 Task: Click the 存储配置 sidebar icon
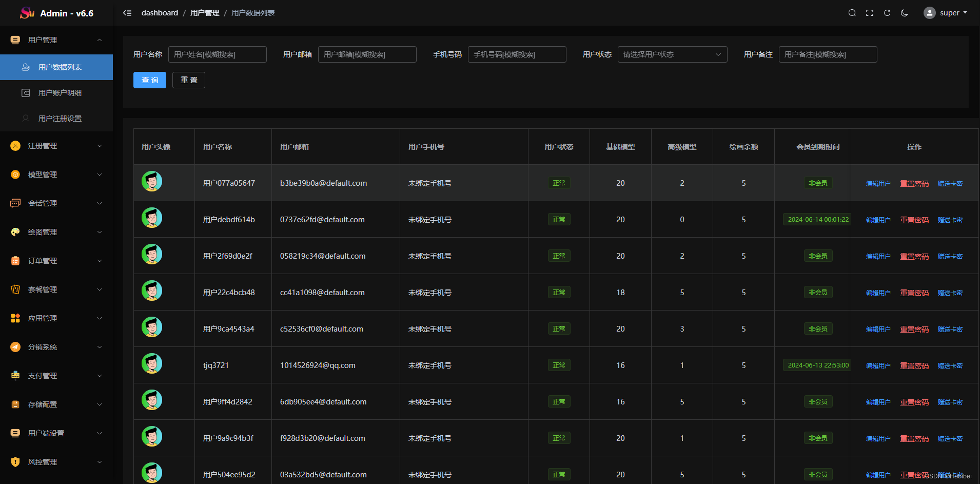(15, 404)
